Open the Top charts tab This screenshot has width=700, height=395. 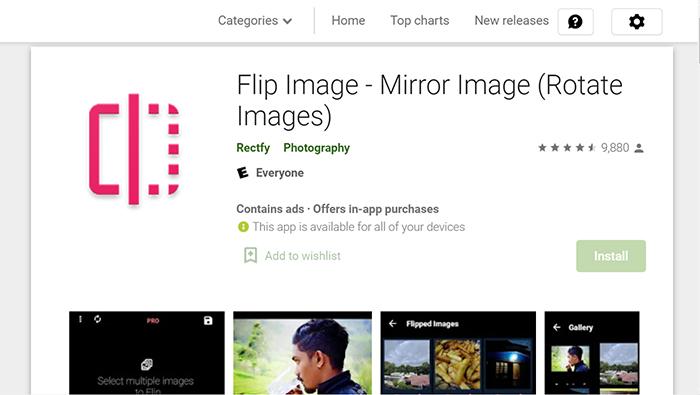pos(420,21)
